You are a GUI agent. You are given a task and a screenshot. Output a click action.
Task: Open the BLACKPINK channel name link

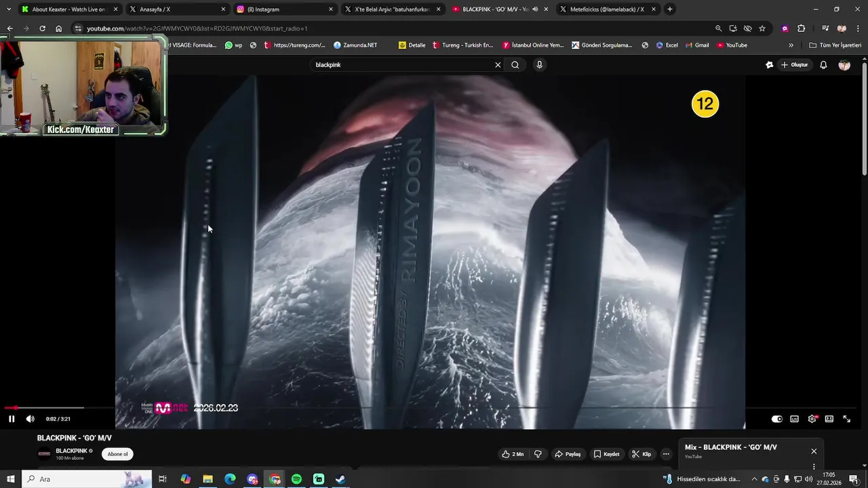tap(71, 451)
